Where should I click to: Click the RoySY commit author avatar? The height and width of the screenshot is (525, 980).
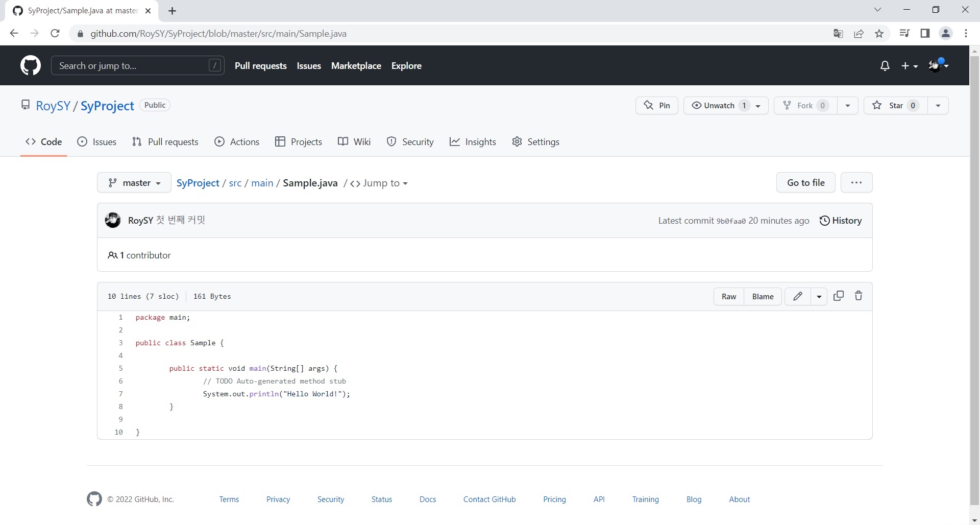113,220
